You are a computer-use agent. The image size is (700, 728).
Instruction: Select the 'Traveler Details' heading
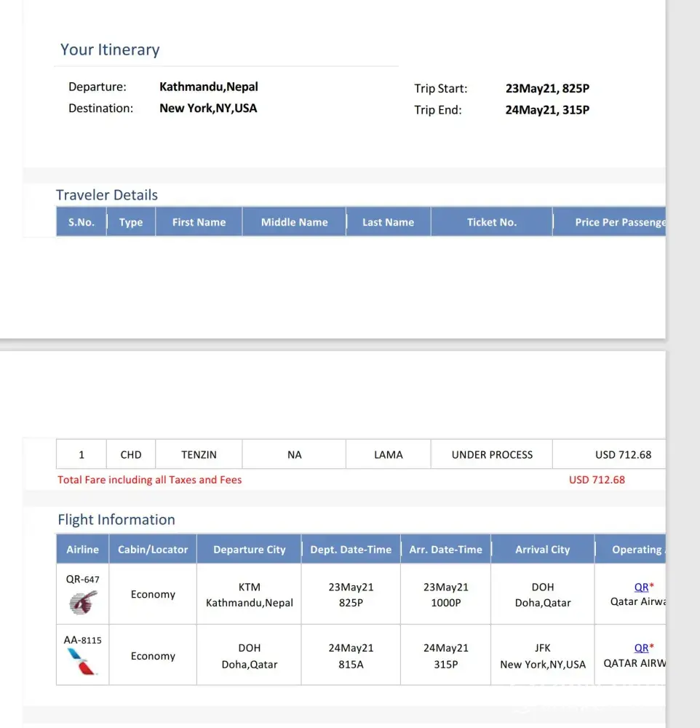107,194
